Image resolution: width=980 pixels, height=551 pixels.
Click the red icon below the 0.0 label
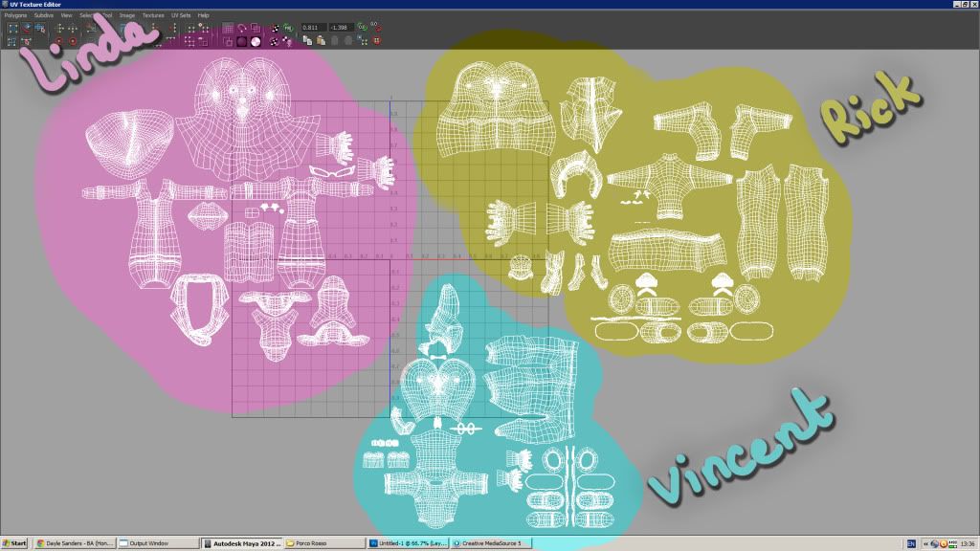coord(377,41)
